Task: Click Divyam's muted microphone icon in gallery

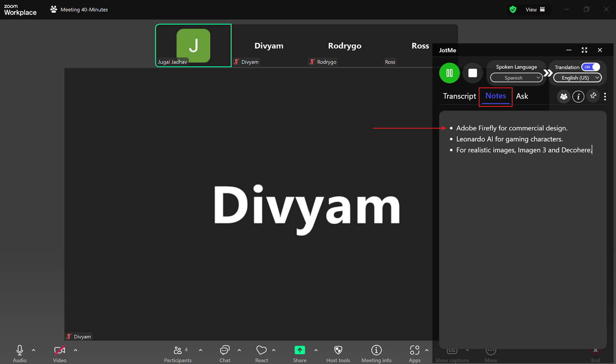Action: pos(236,62)
